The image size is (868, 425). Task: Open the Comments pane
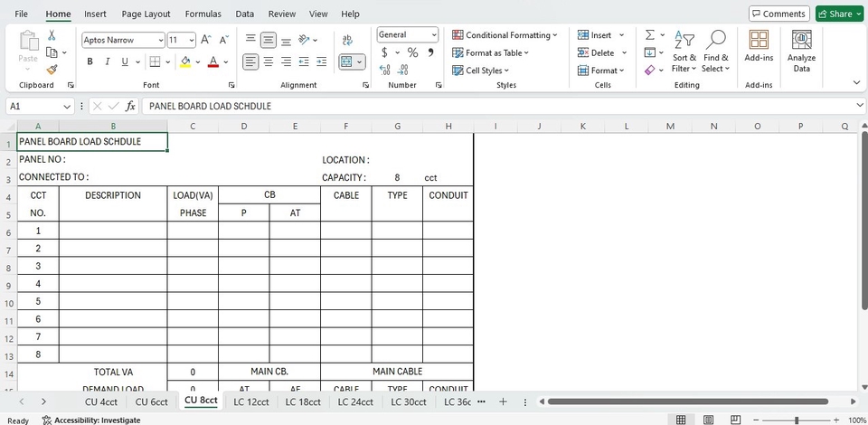[x=778, y=14]
